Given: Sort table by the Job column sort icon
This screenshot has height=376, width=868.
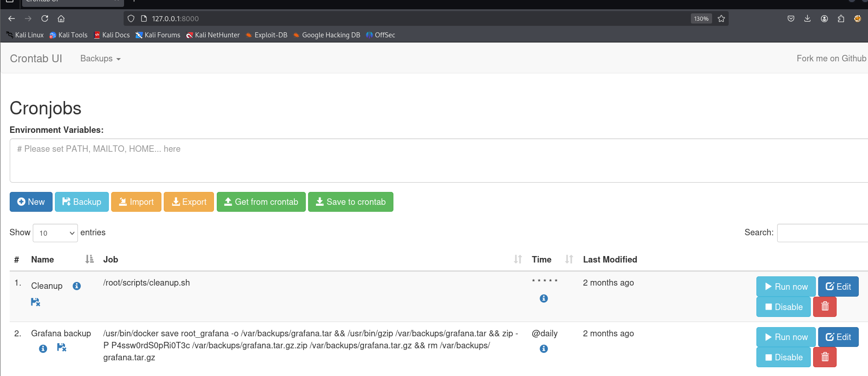Looking at the screenshot, I should coord(518,259).
